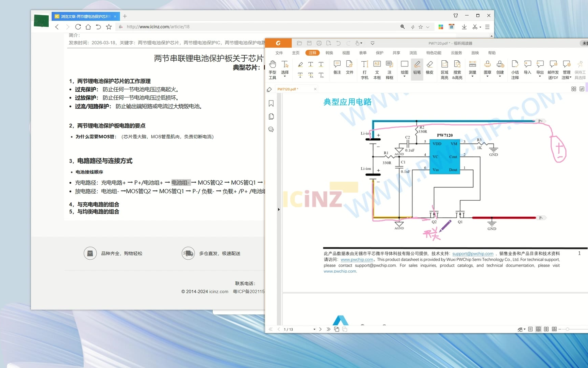Screen dimensions: 588x368
Task: Select the Eraser (橡皮) tool
Action: [429, 67]
